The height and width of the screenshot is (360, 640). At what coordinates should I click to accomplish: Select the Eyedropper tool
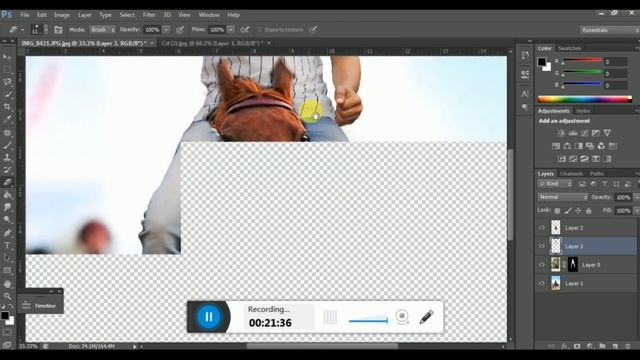pyautogui.click(x=7, y=119)
